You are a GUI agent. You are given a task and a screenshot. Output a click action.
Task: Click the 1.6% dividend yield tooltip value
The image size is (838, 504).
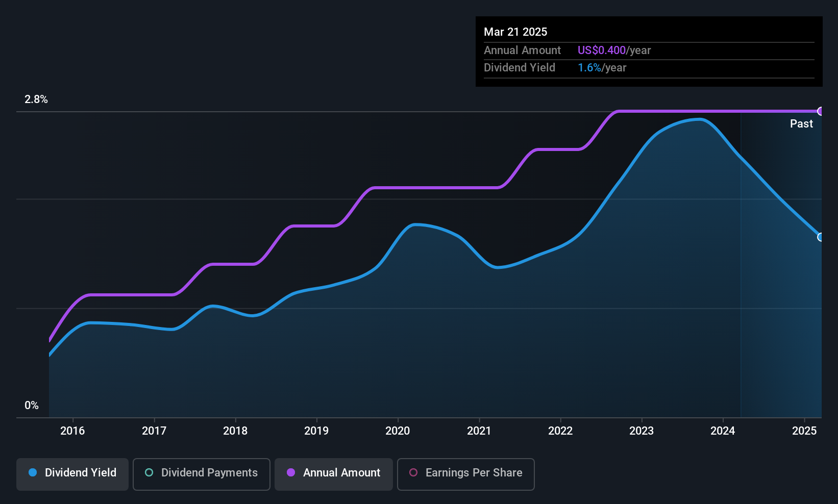click(589, 68)
